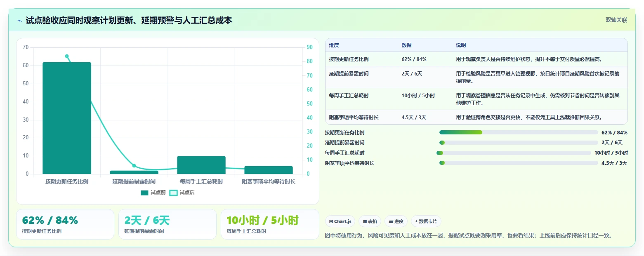This screenshot has width=644, height=256.
Task: Click the 按期更新任务比例 x-axis label
Action: (67, 181)
